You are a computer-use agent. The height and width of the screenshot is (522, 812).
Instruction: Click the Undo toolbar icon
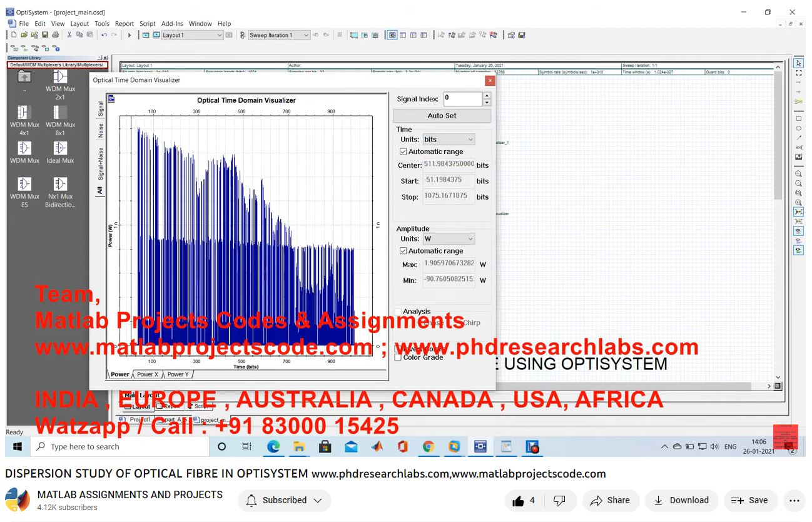(x=104, y=35)
